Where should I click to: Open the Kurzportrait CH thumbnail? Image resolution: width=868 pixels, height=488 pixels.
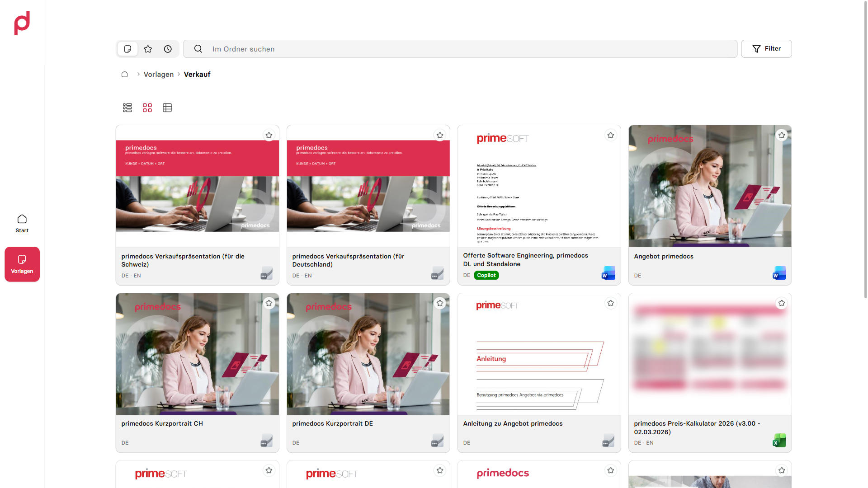pyautogui.click(x=197, y=354)
